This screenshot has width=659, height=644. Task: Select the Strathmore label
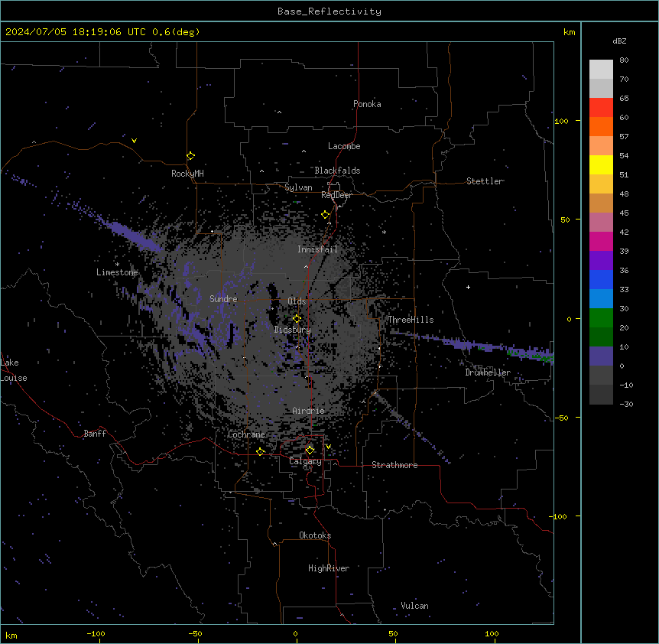pyautogui.click(x=394, y=465)
